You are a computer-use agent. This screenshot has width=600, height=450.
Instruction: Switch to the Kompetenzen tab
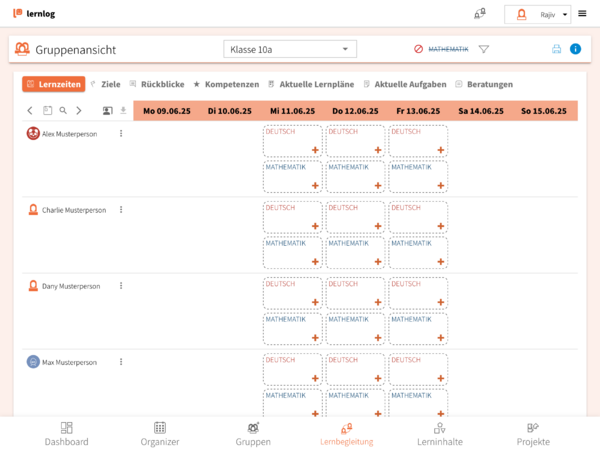(227, 84)
